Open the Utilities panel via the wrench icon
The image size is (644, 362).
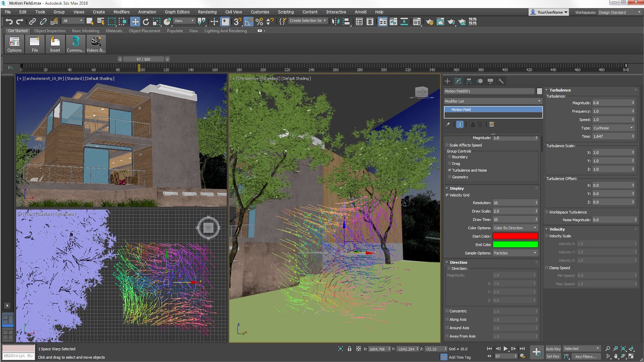click(501, 81)
